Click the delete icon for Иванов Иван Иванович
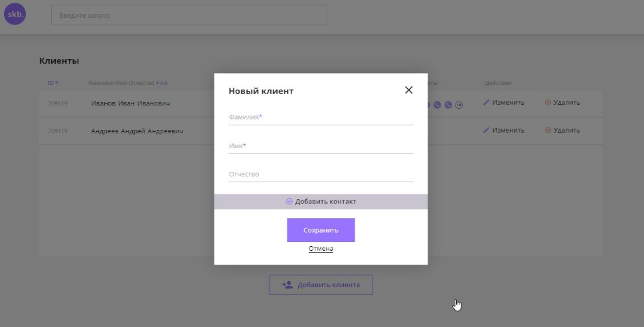Viewport: 644px width, 327px height. (x=548, y=103)
